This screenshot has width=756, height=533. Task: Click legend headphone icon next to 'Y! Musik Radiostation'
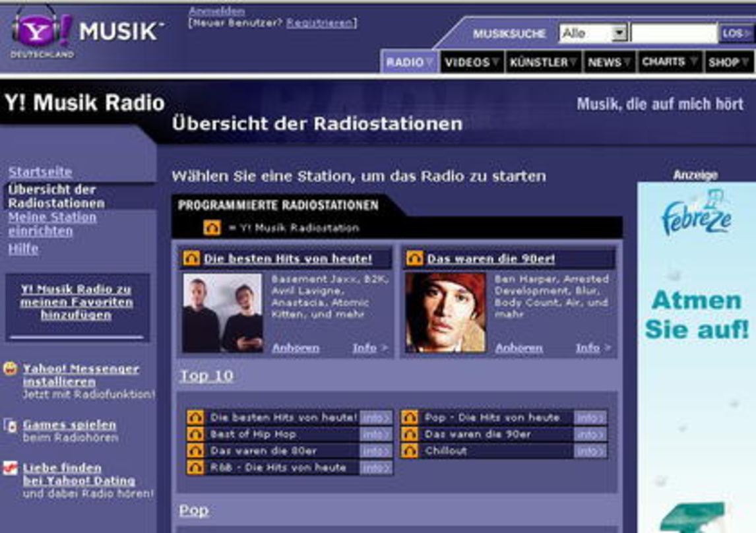212,228
